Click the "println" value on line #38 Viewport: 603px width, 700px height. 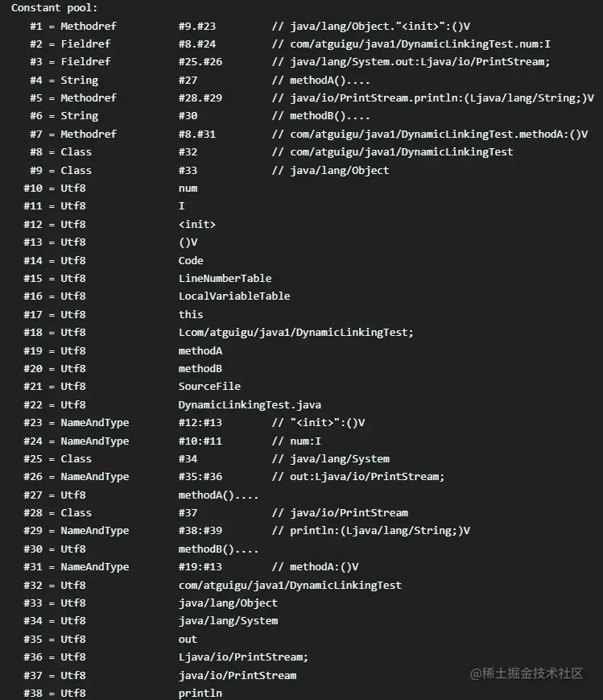[x=200, y=693]
